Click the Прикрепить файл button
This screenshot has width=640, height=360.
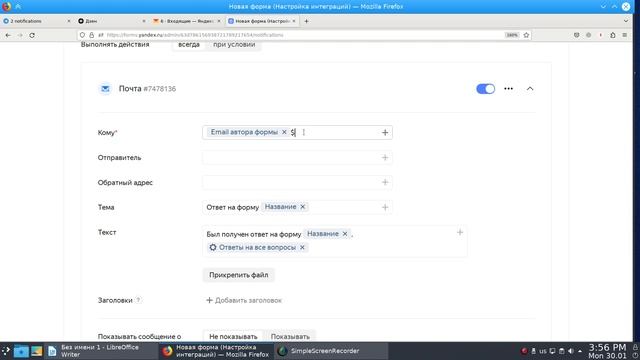coord(238,275)
